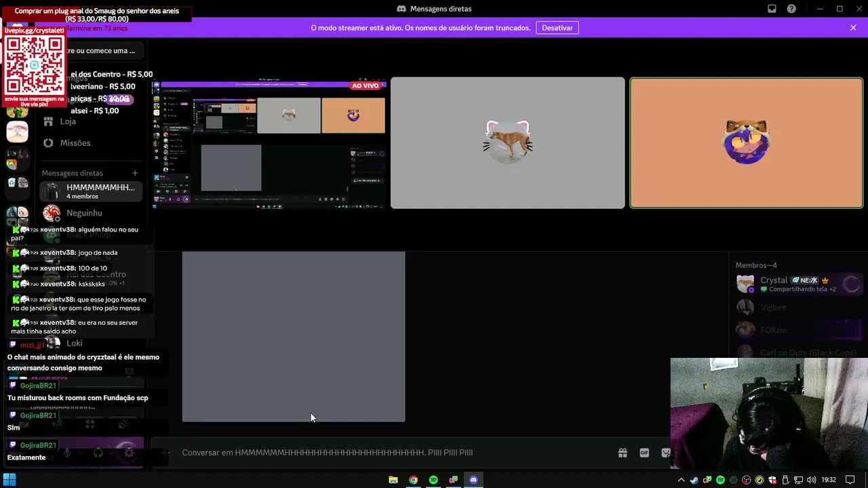The height and width of the screenshot is (488, 868).
Task: Open the network icon in the tray
Action: (799, 480)
